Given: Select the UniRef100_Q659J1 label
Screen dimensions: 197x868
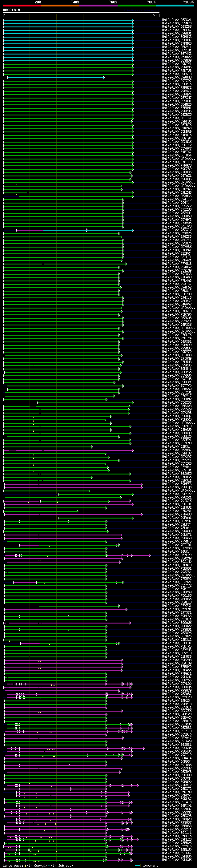Looking at the screenshot, I should 177,708.
